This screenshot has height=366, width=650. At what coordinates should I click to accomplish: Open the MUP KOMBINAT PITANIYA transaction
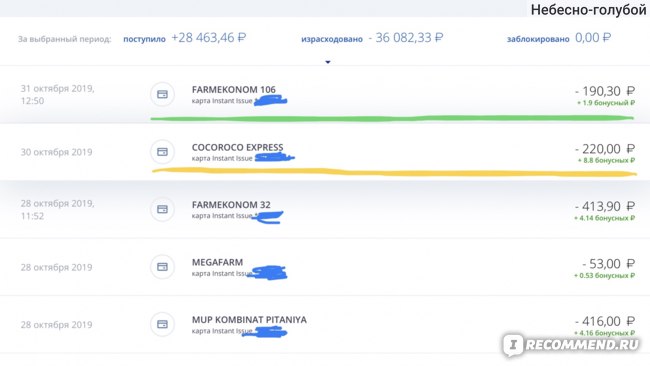point(325,325)
